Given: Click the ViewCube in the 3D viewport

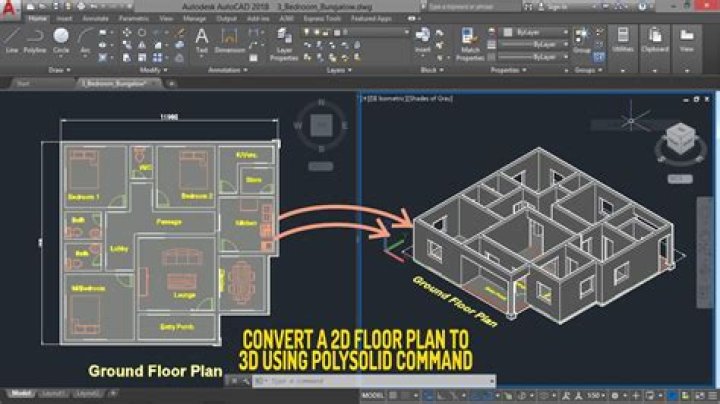Looking at the screenshot, I should click(681, 139).
